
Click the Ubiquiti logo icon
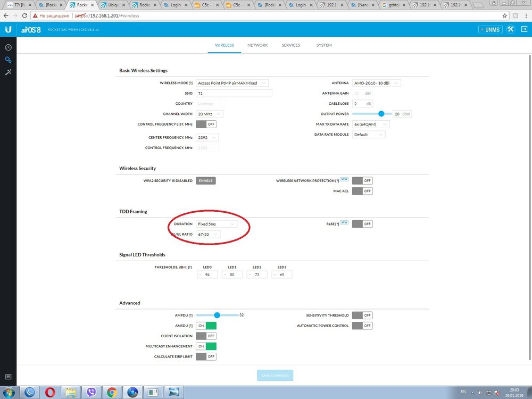tap(8, 30)
